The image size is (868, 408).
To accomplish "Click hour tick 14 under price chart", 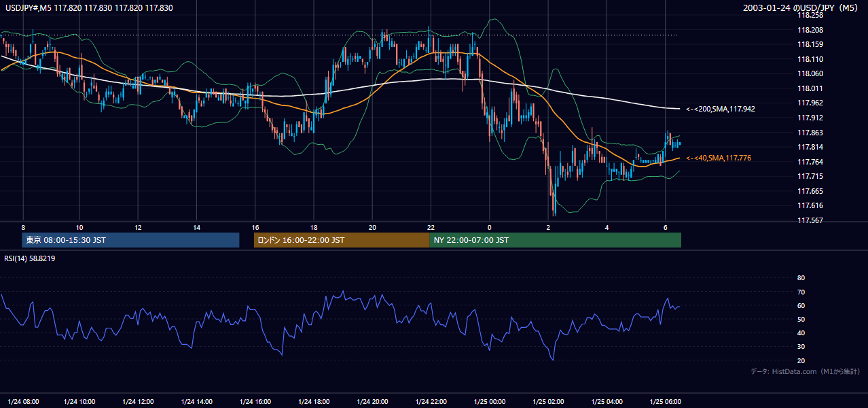I will [x=196, y=227].
